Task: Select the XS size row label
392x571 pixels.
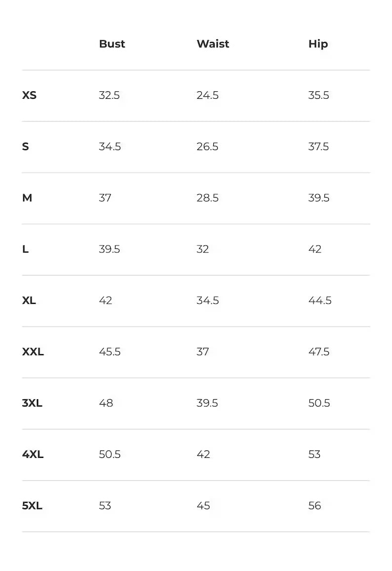Action: pos(29,95)
